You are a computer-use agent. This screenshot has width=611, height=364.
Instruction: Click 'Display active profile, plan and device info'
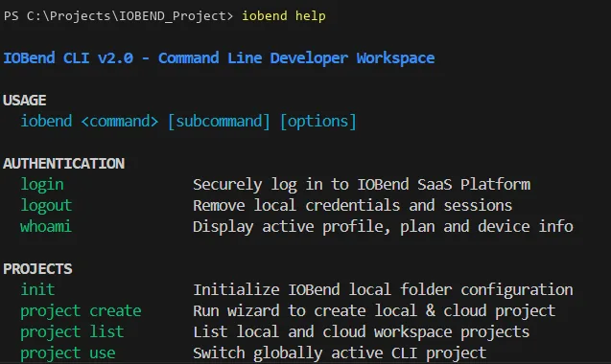[x=383, y=227]
